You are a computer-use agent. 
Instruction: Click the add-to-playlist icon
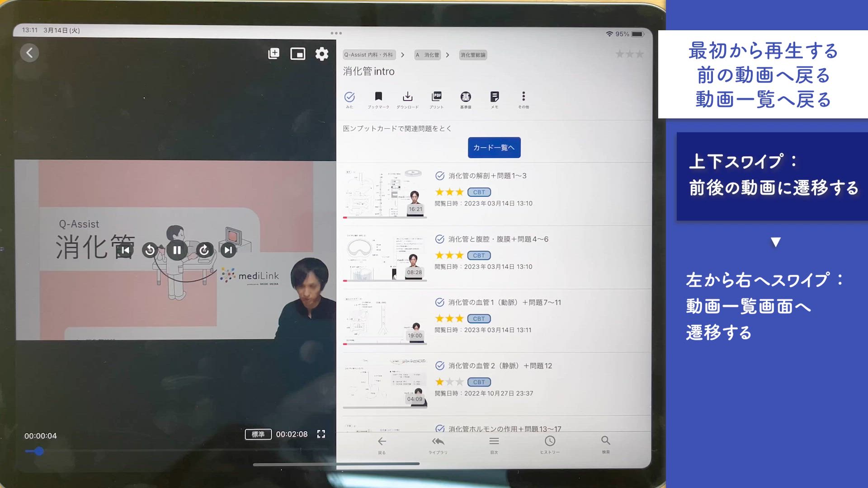[274, 53]
